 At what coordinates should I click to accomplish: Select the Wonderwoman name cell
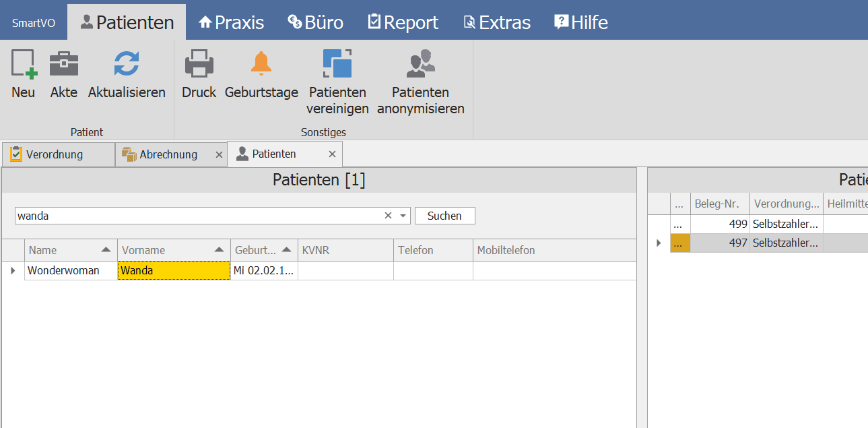pyautogui.click(x=71, y=271)
